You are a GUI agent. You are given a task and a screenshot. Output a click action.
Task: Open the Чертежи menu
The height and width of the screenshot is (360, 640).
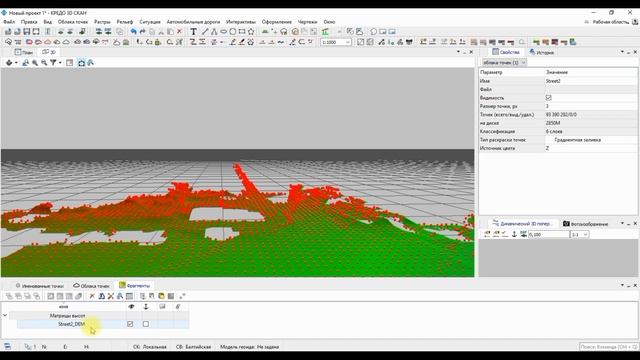coord(307,22)
